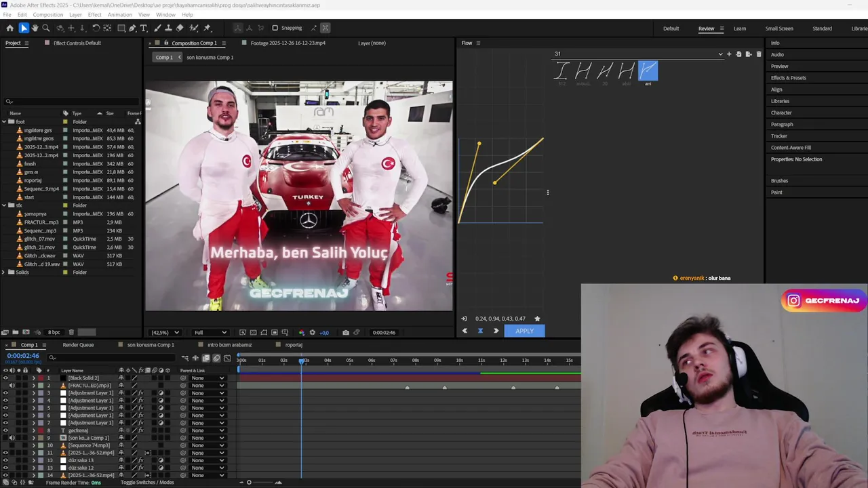This screenshot has height=488, width=868.
Task: Click the Flow previous keyframe arrow
Action: click(x=465, y=331)
